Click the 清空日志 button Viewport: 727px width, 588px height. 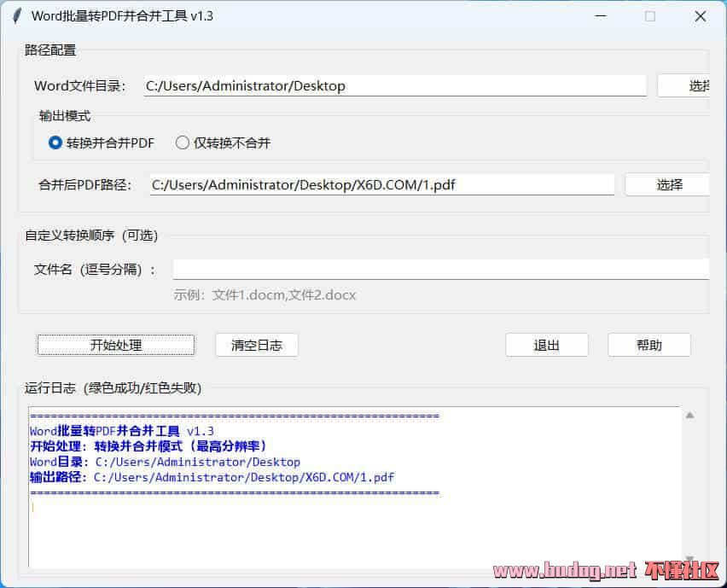click(256, 345)
